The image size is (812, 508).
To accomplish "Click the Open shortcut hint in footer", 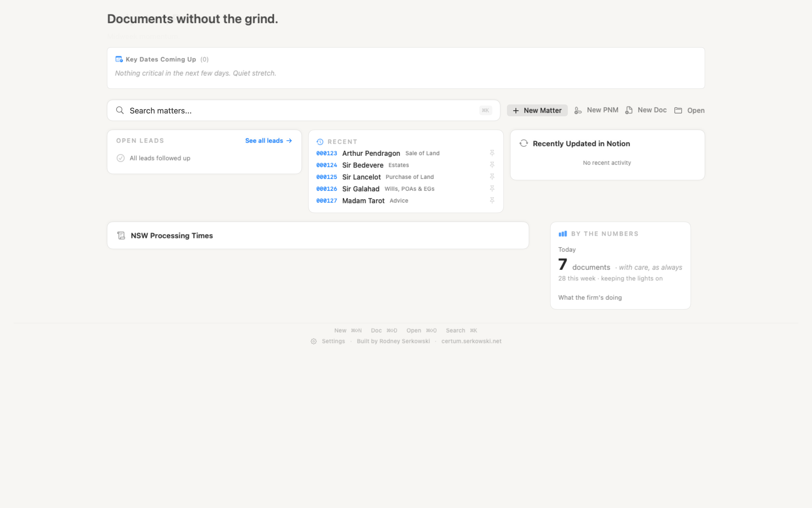I will (x=422, y=330).
